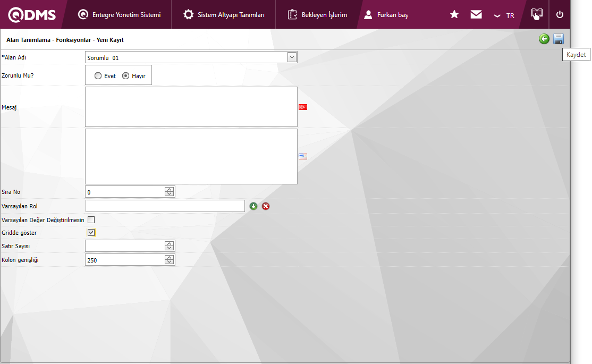Click the Turkish Mesaj text area

click(191, 107)
